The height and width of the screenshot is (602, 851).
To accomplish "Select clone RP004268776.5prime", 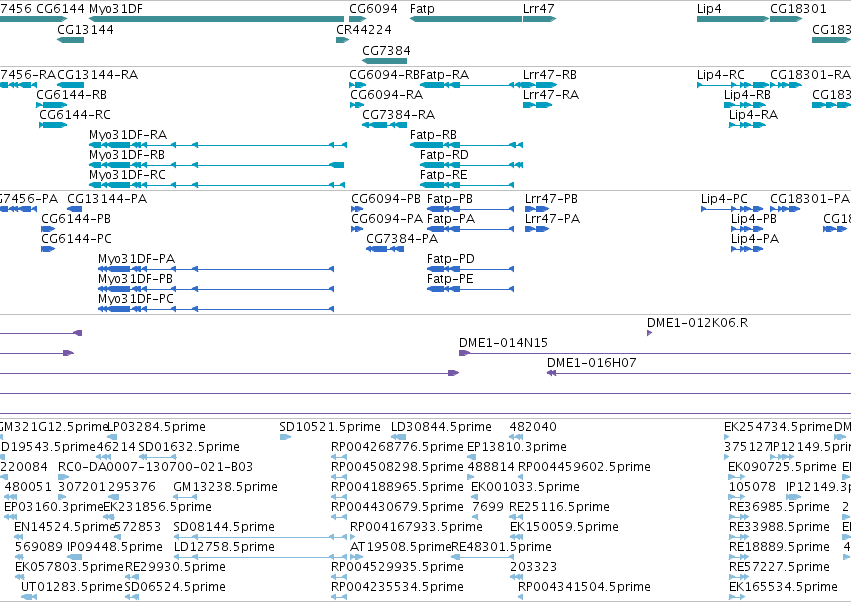I will [339, 457].
